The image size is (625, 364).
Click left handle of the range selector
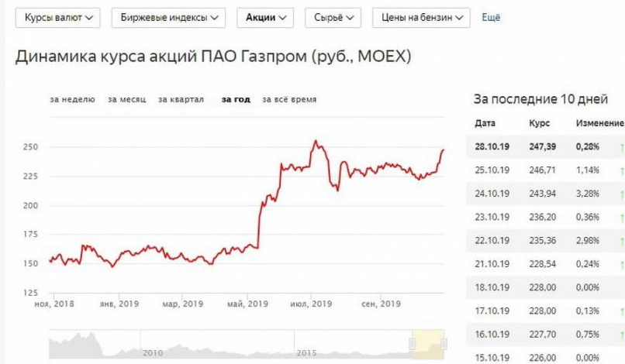pos(412,342)
